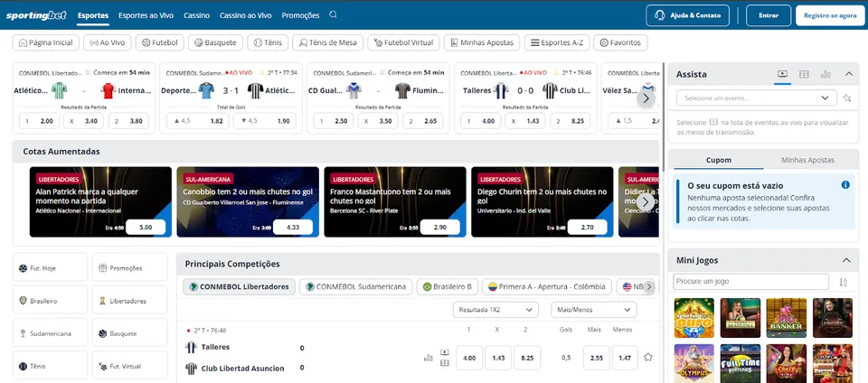Pick boosted odds 2.70 for Diego Churin

pyautogui.click(x=588, y=227)
